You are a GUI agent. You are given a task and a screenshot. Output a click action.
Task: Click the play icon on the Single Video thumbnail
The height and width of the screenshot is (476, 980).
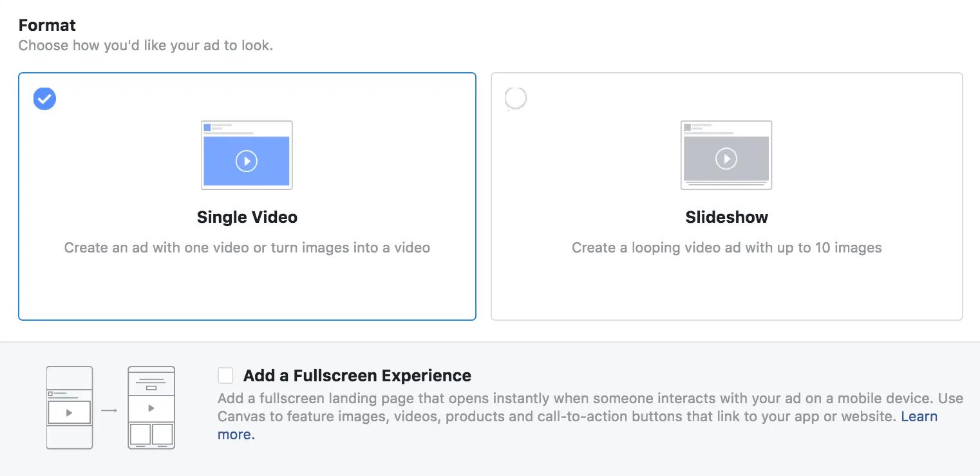click(246, 162)
